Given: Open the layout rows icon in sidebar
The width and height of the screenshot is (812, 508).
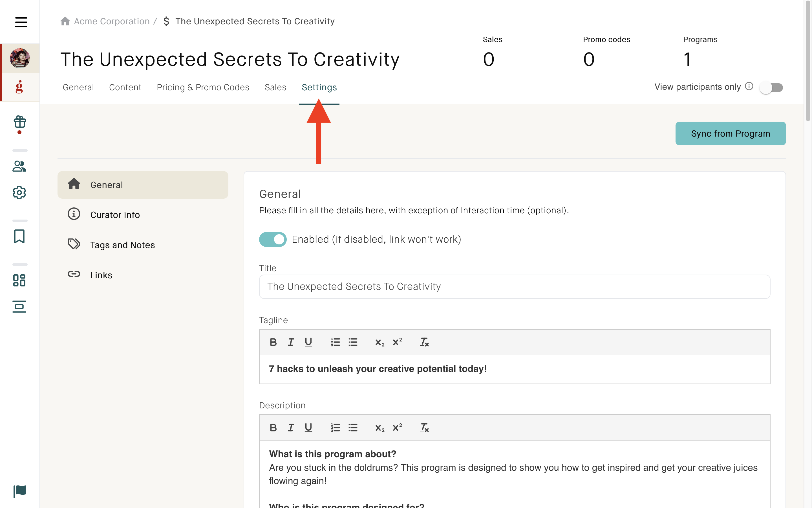Looking at the screenshot, I should coord(19,306).
